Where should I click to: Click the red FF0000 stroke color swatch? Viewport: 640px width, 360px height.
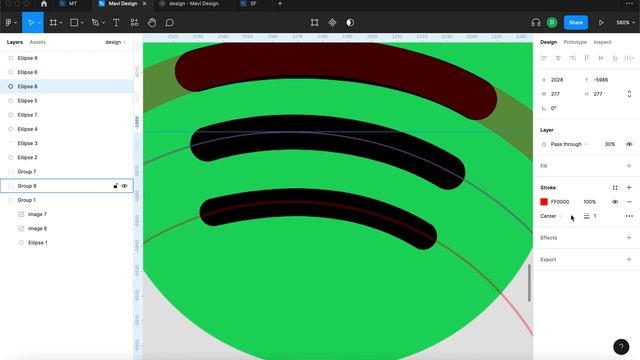pos(544,202)
